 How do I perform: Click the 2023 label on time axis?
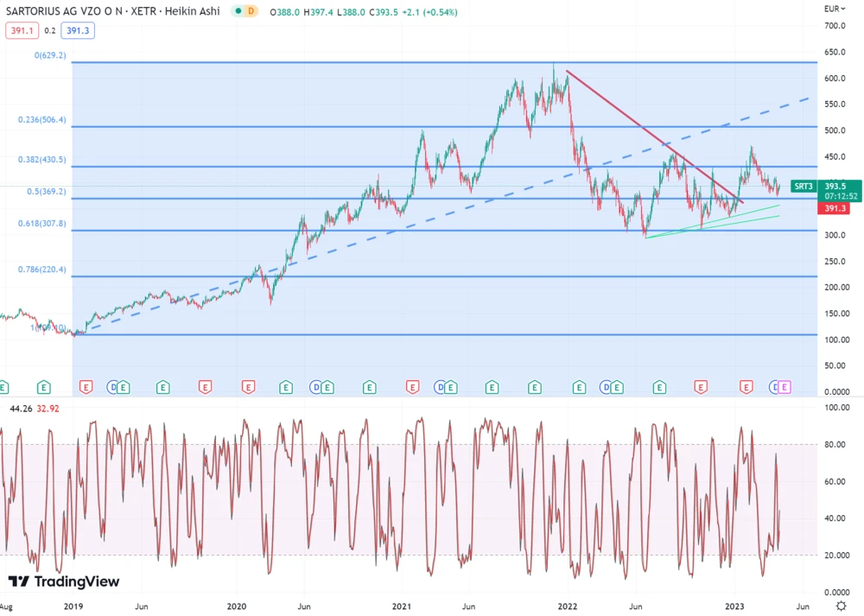click(734, 606)
